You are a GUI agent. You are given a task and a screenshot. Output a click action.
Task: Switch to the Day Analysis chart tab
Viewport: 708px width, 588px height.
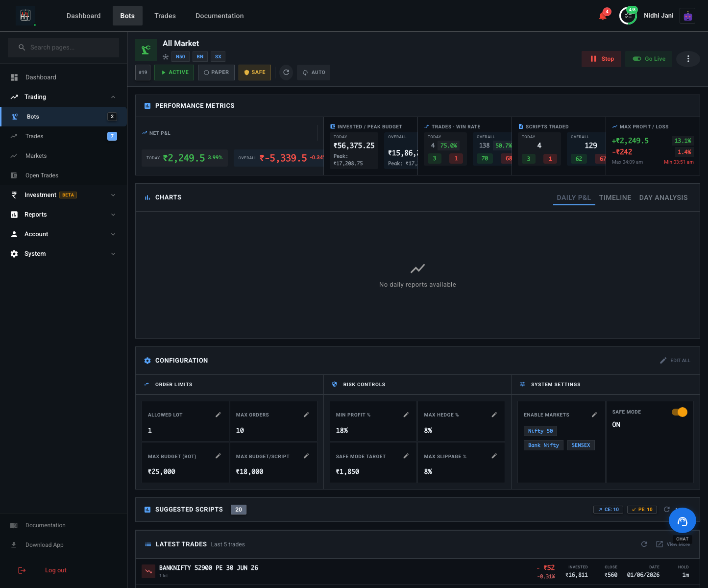(x=663, y=197)
